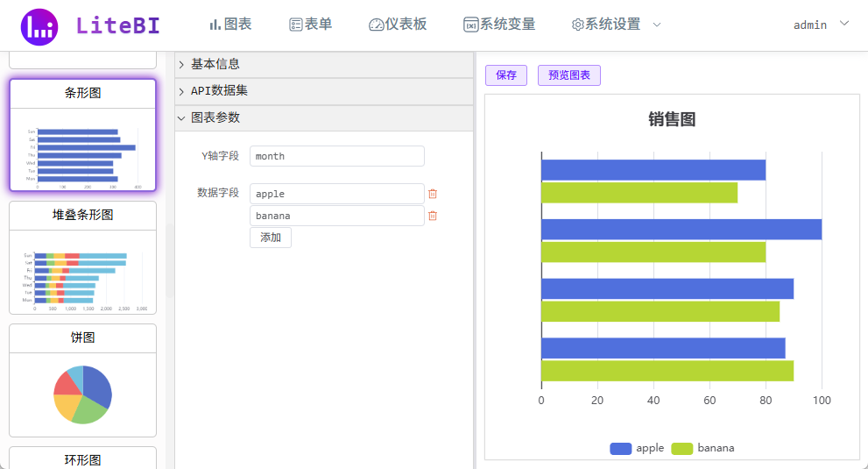Open the 系统变量 menu
The height and width of the screenshot is (469, 868).
pos(499,25)
